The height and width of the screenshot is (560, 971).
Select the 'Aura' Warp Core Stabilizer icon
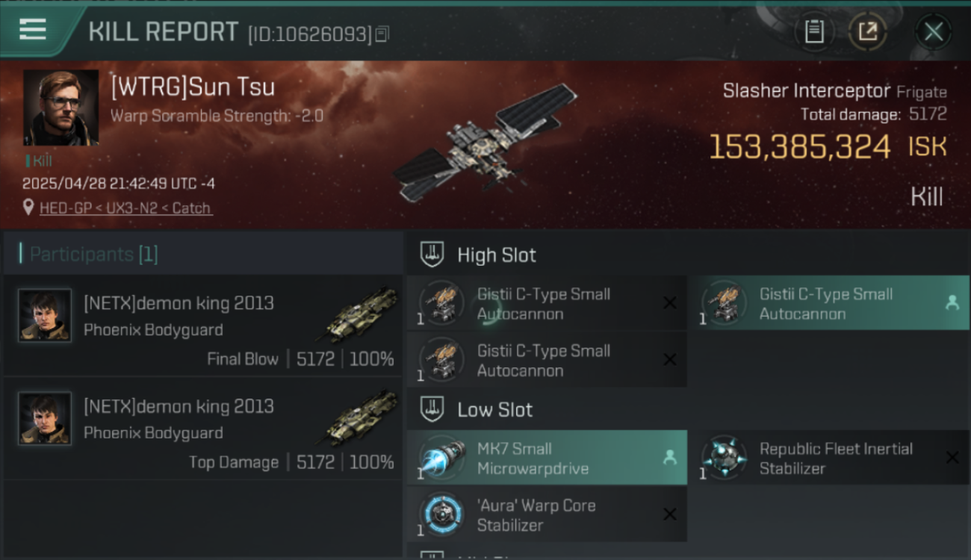[x=441, y=514]
